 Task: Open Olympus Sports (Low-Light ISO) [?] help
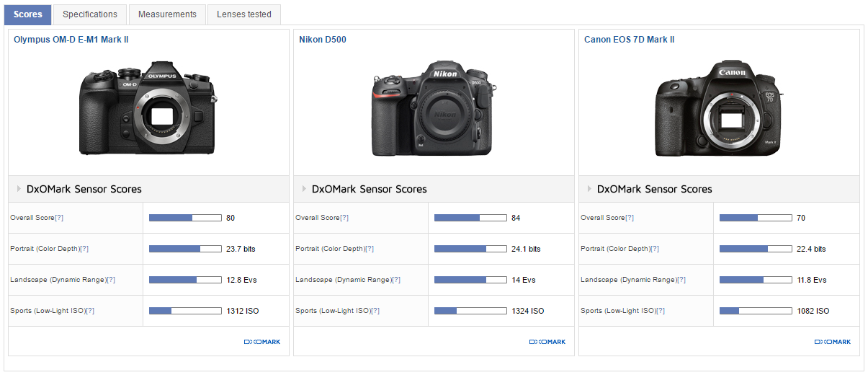click(x=90, y=311)
